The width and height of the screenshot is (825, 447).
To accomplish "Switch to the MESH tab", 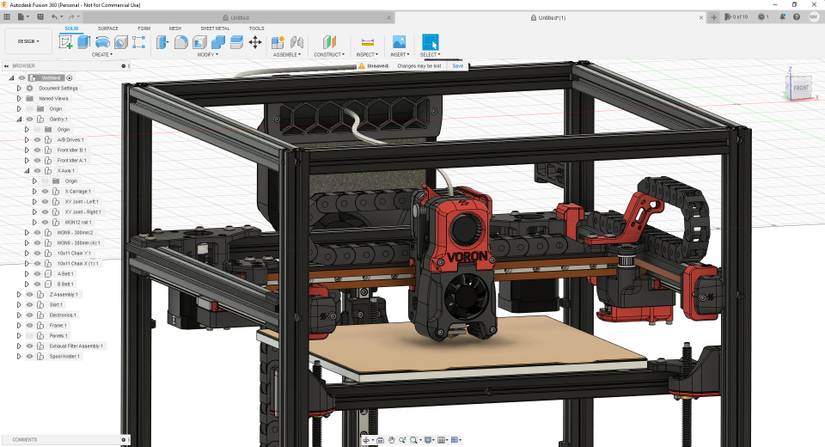I will (175, 28).
